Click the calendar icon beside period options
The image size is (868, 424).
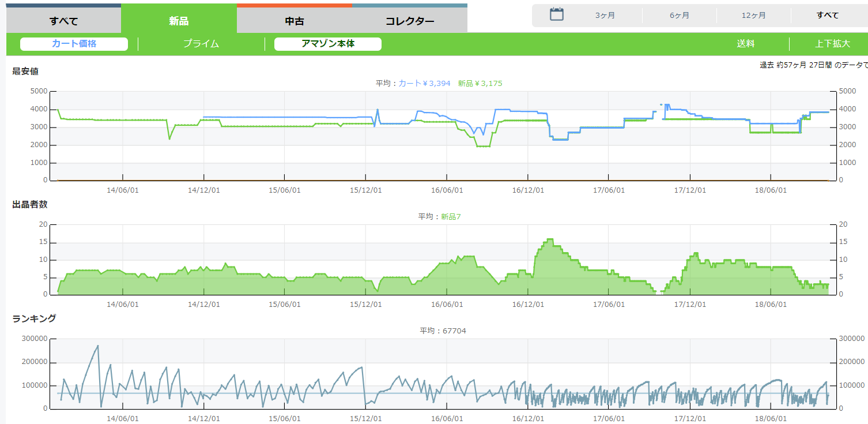(556, 14)
